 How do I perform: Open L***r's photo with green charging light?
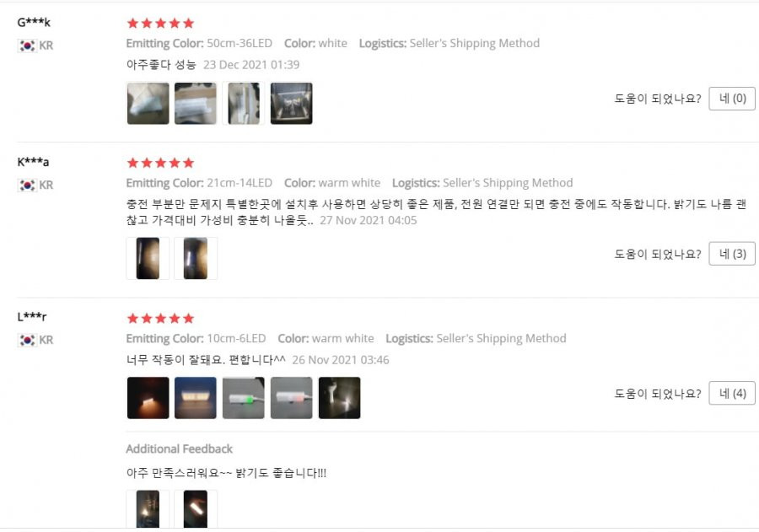[x=244, y=398]
